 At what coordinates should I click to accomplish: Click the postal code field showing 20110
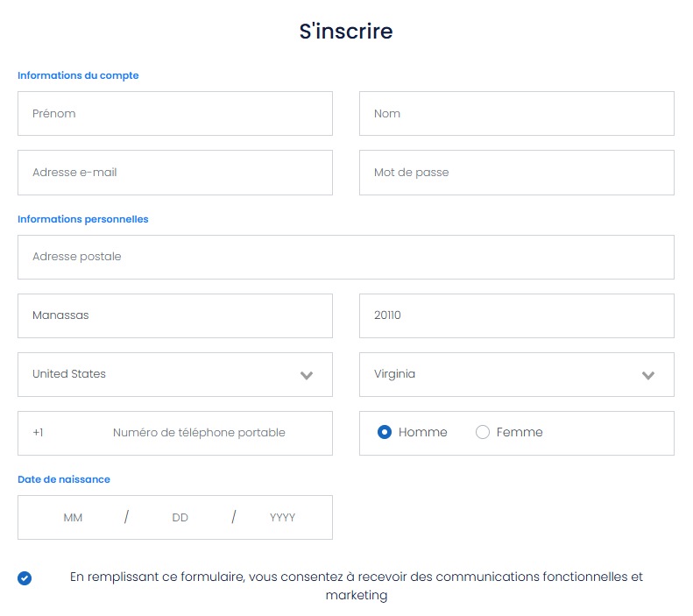(x=517, y=316)
